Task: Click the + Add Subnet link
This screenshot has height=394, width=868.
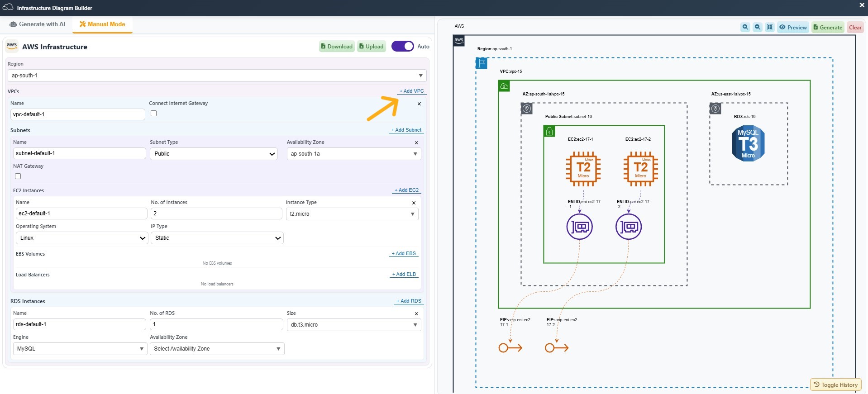Action: click(x=406, y=130)
